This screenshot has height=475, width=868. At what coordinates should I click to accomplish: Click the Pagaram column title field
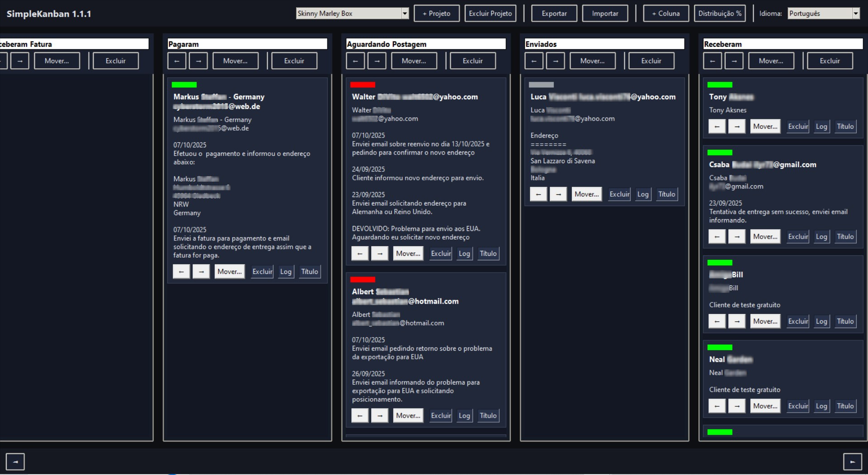point(247,43)
